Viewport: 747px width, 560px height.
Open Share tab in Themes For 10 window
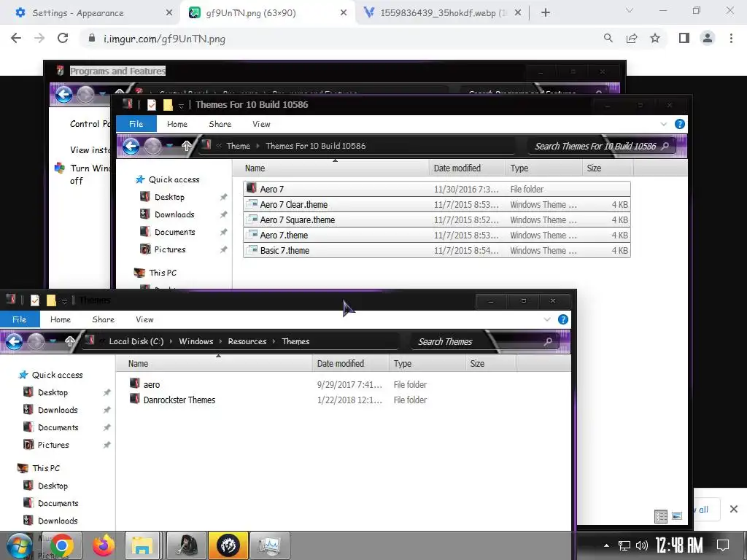[x=220, y=124]
